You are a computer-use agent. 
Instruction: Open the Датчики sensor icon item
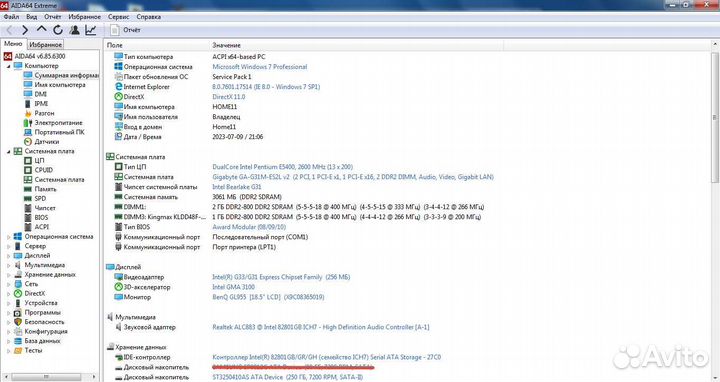[x=41, y=141]
